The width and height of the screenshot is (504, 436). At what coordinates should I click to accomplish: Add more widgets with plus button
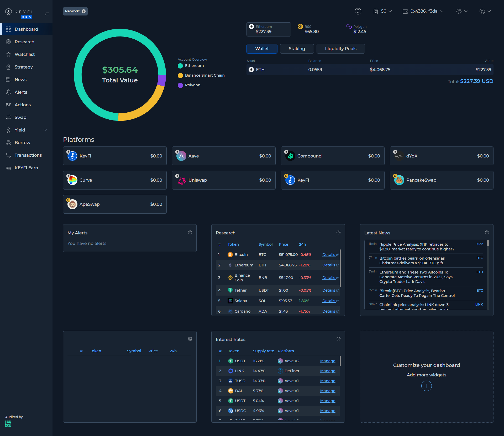427,386
